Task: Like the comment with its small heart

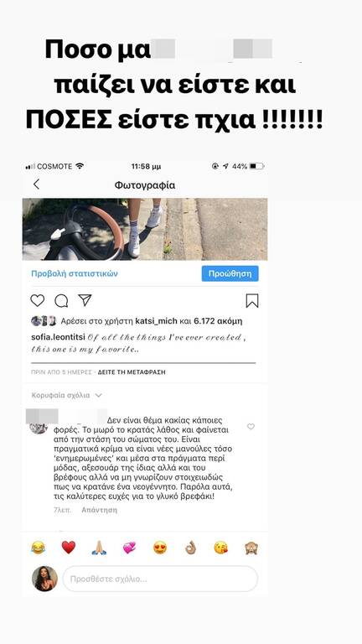Action: pyautogui.click(x=251, y=427)
